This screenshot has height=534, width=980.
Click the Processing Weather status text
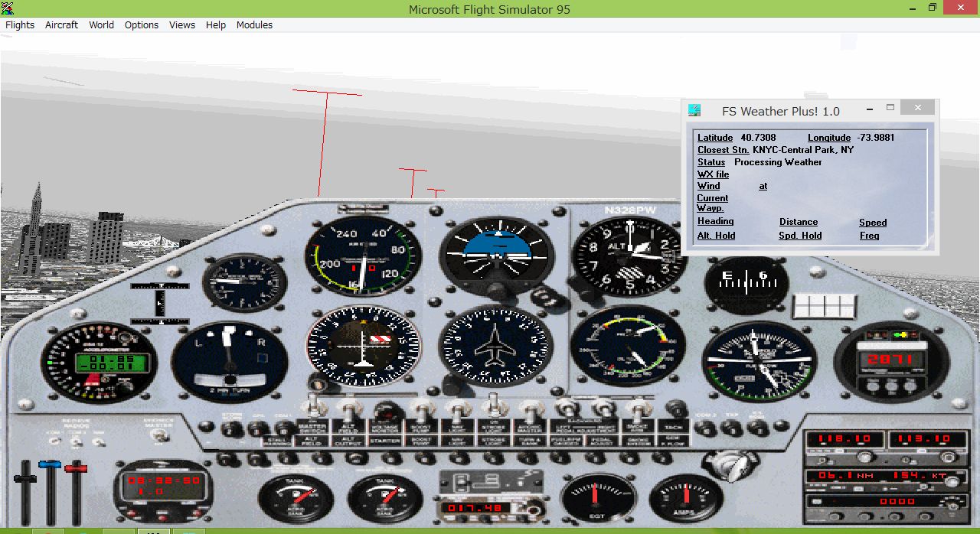[778, 162]
